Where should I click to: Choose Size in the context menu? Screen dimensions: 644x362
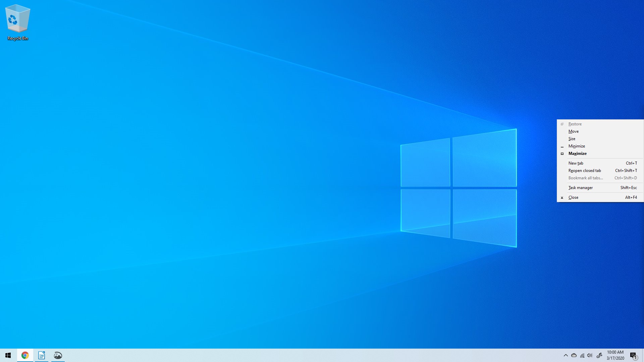[x=600, y=139]
